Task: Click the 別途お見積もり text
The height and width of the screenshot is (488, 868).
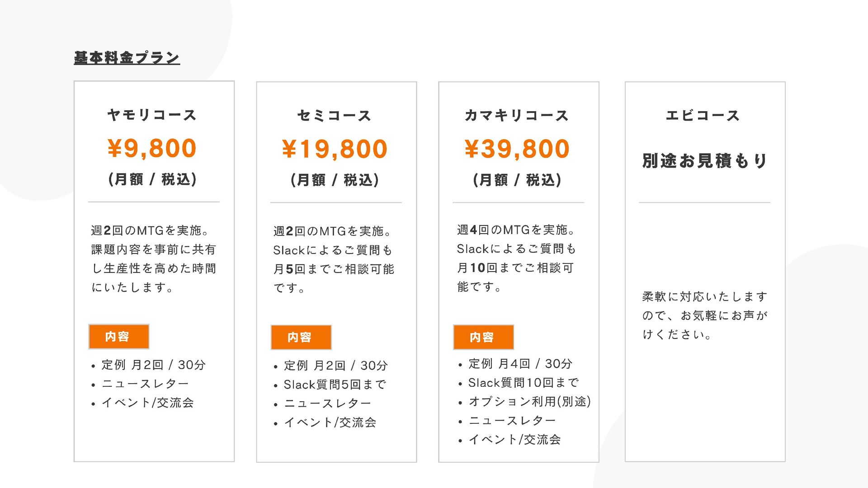Action: coord(705,160)
